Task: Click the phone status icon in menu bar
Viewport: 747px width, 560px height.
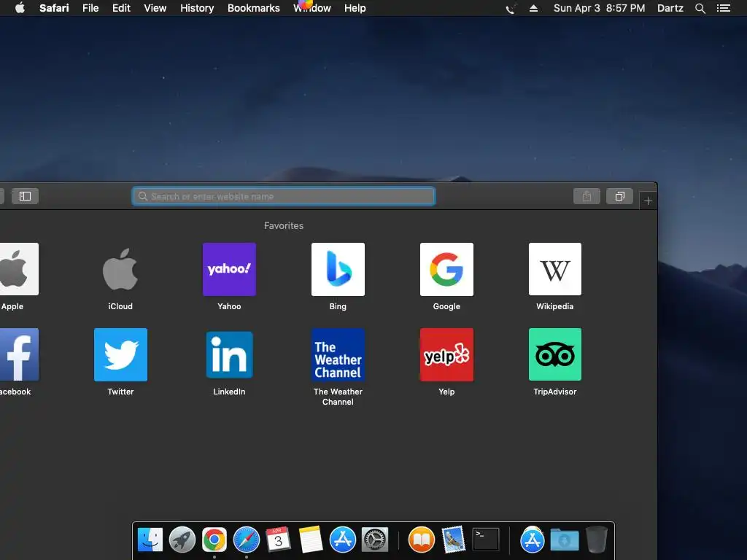Action: [x=511, y=8]
